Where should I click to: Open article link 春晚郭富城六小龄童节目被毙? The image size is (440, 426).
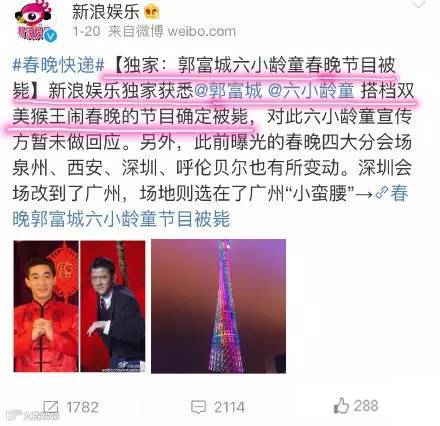click(210, 206)
